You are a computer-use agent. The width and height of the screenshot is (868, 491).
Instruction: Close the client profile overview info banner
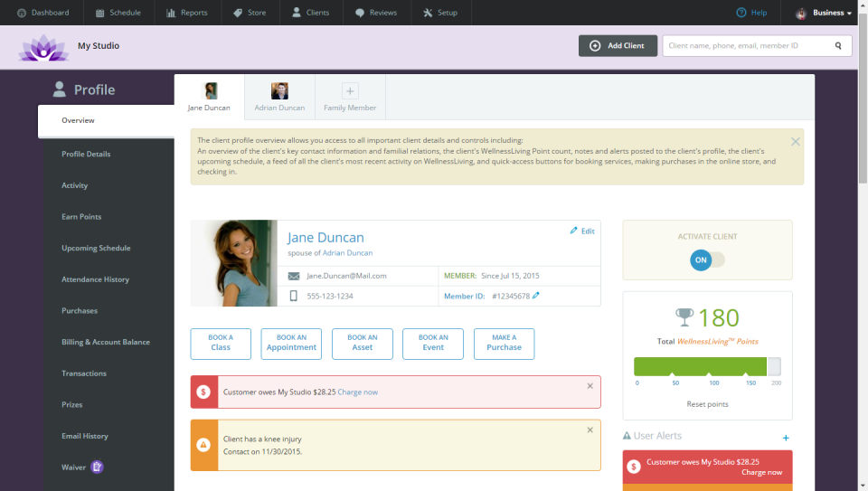click(x=796, y=142)
